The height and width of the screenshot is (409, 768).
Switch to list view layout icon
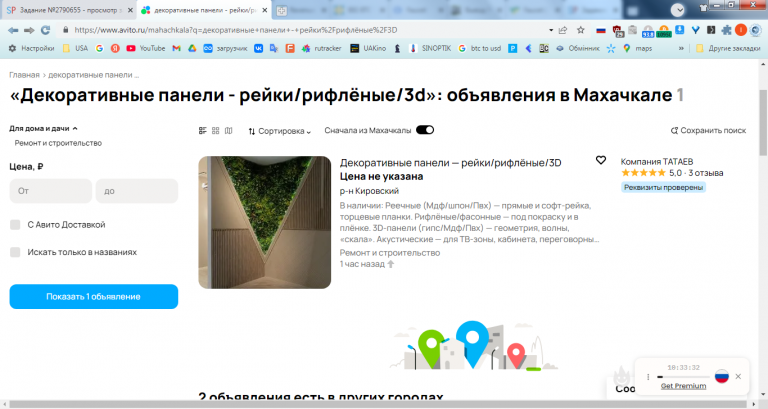click(202, 131)
